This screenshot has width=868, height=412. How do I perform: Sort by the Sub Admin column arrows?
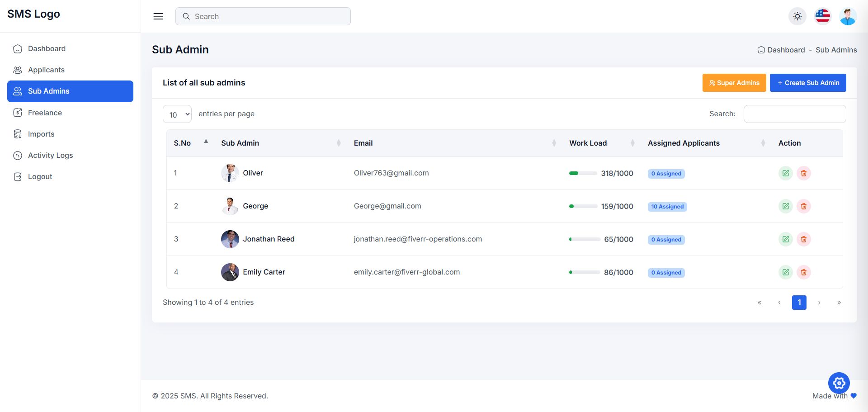(x=339, y=143)
